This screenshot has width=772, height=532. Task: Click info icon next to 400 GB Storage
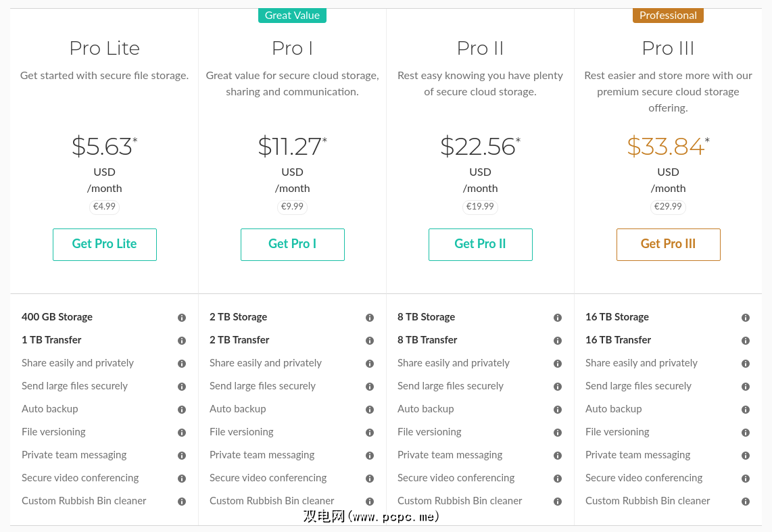(x=182, y=318)
